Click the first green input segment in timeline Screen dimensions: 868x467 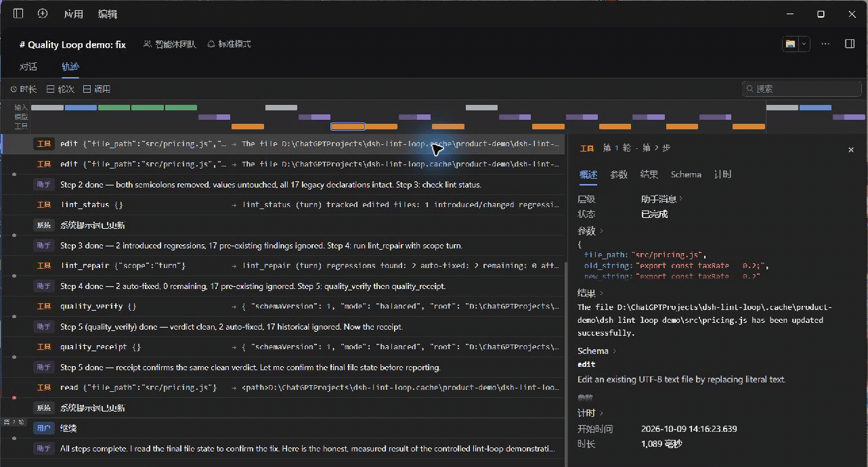pyautogui.click(x=114, y=108)
